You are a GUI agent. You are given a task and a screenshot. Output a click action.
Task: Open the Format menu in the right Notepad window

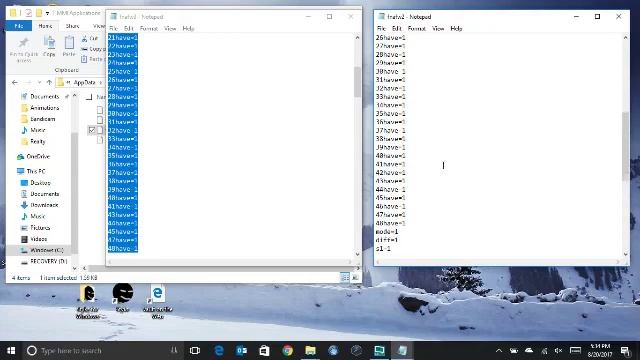click(417, 29)
